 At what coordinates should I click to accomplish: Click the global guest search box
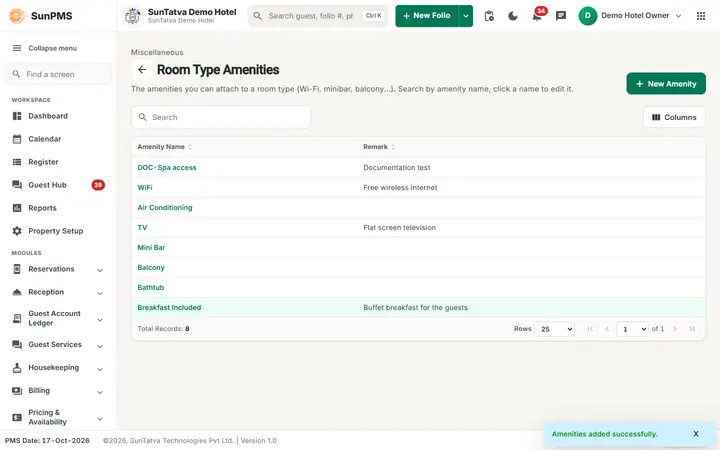318,16
